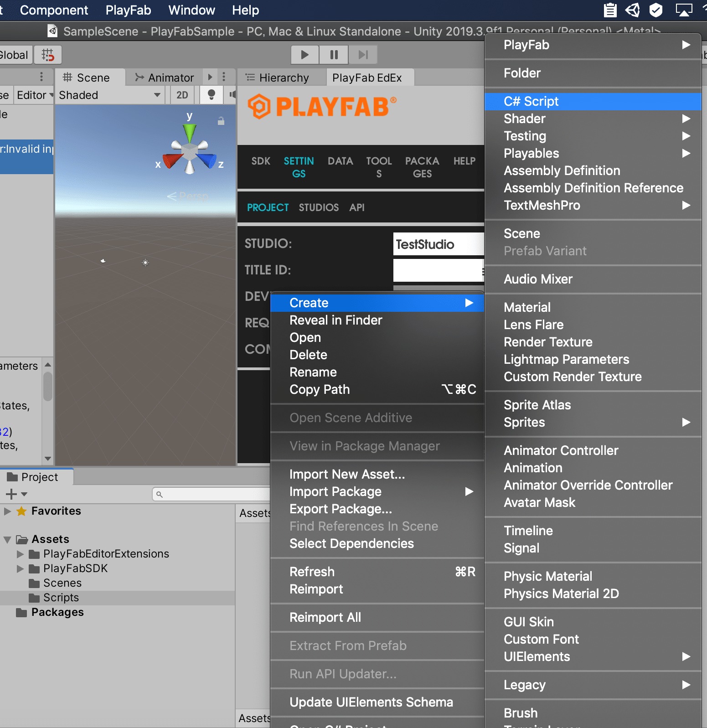The height and width of the screenshot is (728, 707).
Task: Click the blue Z axis gizmo cone
Action: pos(206,160)
